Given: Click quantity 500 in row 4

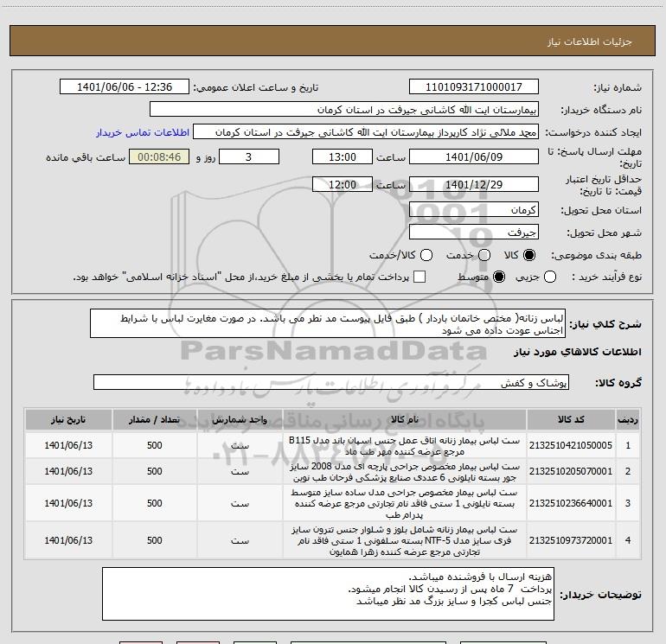Looking at the screenshot, I should [155, 540].
